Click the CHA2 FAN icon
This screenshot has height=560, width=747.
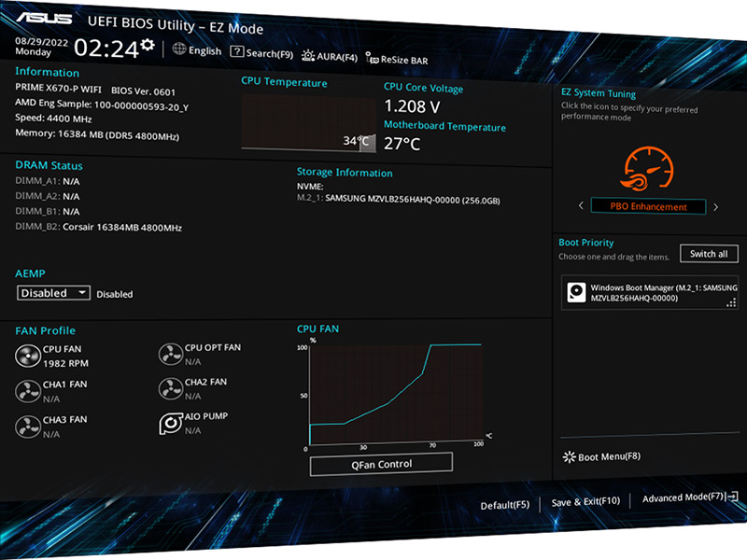coord(171,388)
